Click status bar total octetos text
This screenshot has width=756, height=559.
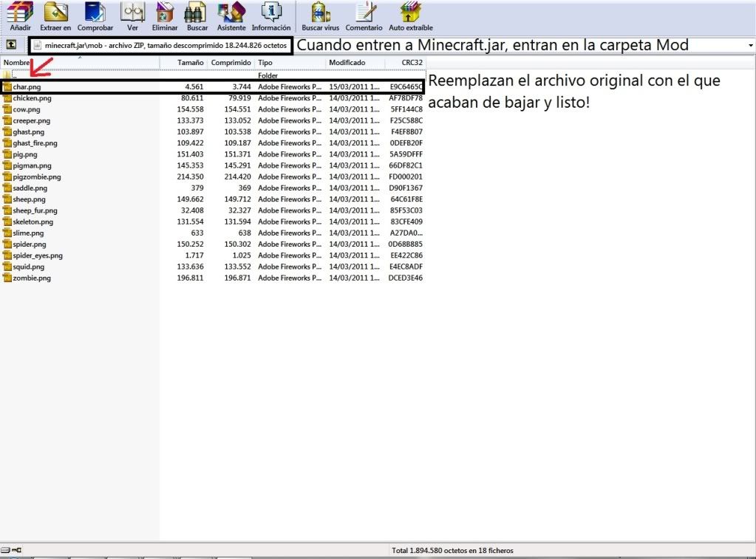pos(452,550)
